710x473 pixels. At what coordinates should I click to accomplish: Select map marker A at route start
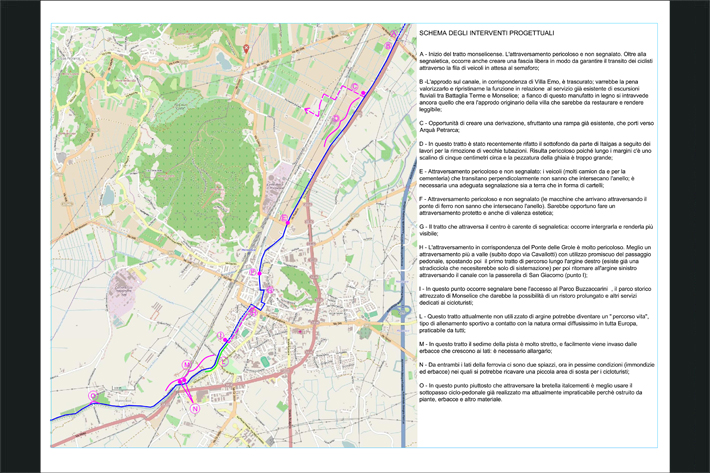tap(393, 33)
